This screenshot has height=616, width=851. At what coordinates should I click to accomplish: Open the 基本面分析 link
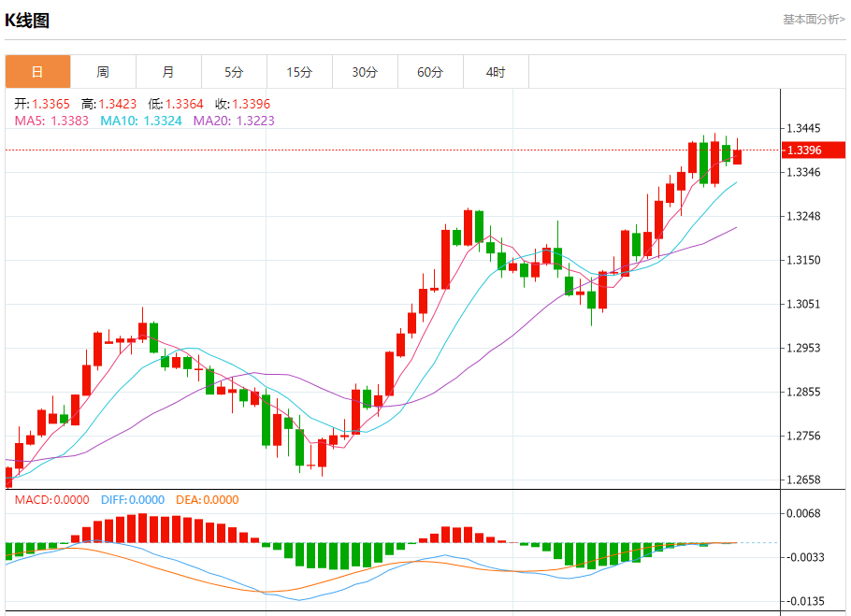(x=813, y=19)
